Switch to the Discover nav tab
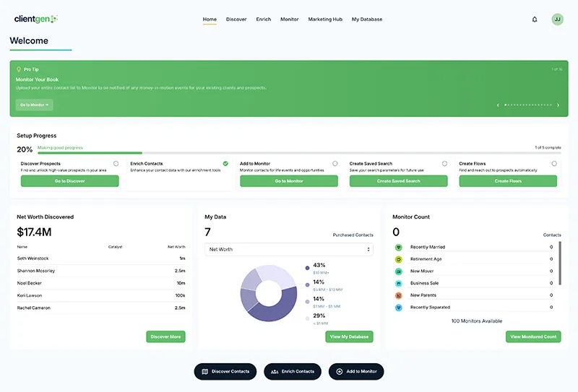Screen dimensions: 578x392 236,19
